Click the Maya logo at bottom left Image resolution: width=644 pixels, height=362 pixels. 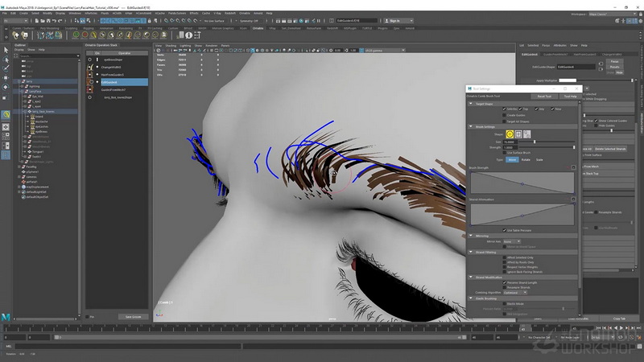tap(6, 317)
